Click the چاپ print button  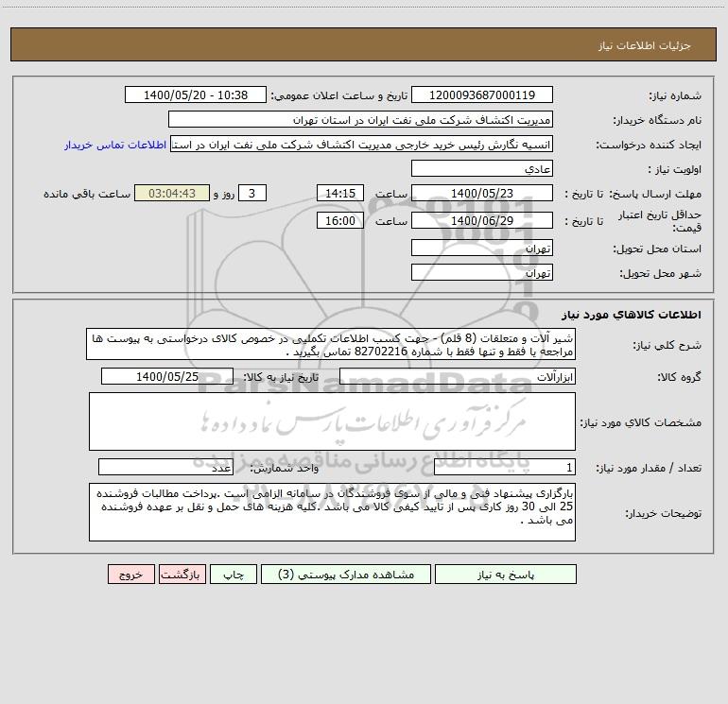[234, 575]
